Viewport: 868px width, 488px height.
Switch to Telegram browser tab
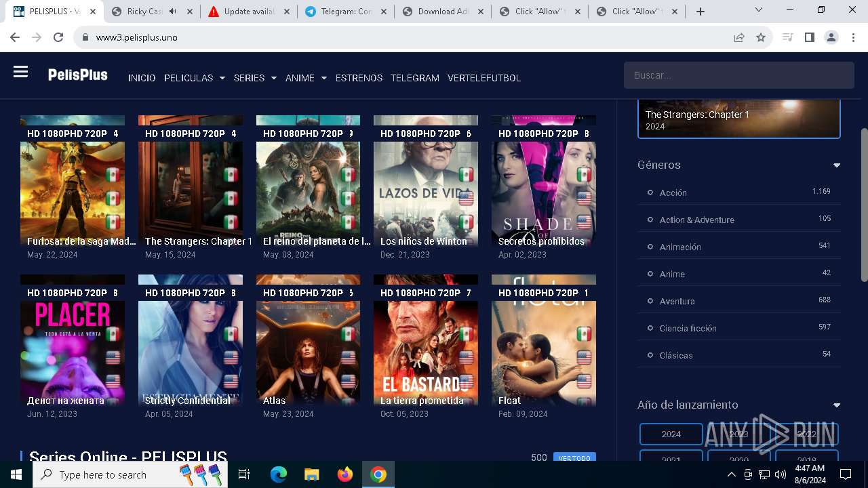click(346, 12)
